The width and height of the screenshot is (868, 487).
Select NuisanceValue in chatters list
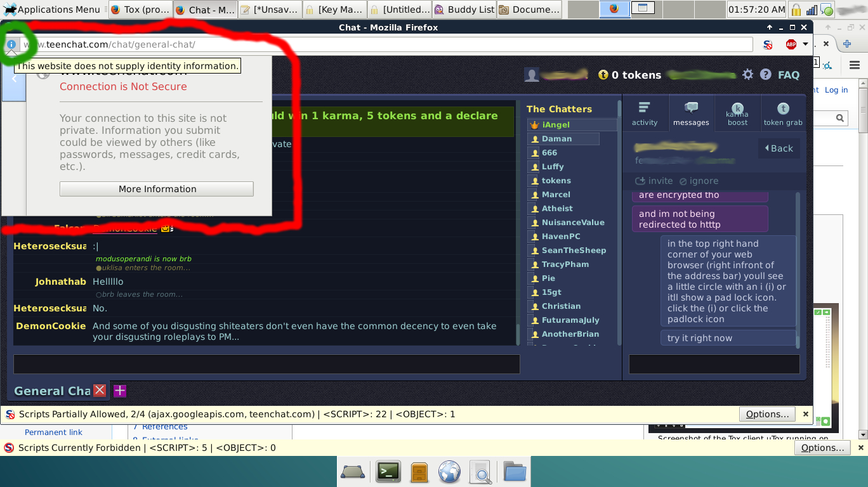[x=573, y=223]
